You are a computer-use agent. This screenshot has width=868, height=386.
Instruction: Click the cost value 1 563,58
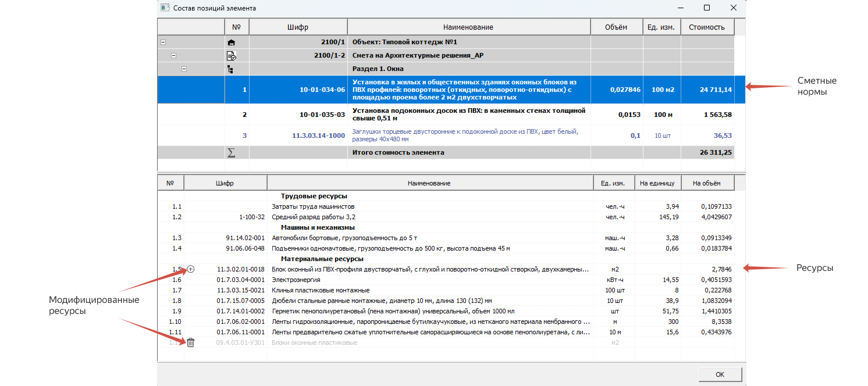pyautogui.click(x=717, y=115)
